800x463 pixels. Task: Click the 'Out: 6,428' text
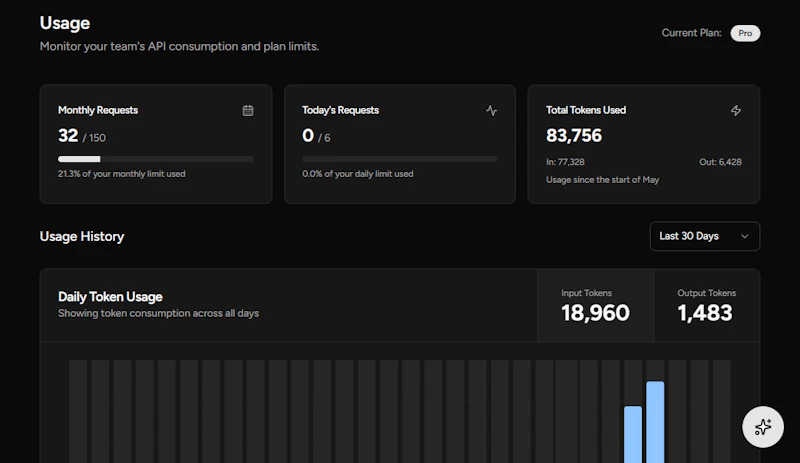(x=720, y=162)
